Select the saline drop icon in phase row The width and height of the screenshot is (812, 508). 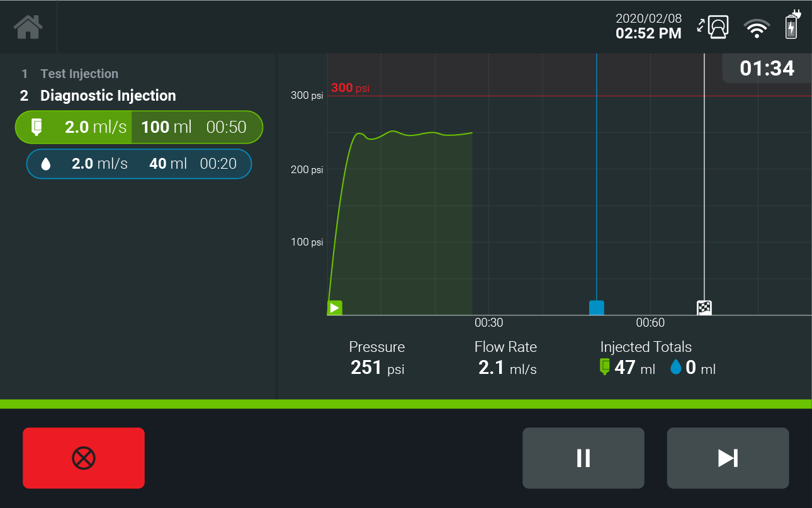(45, 164)
